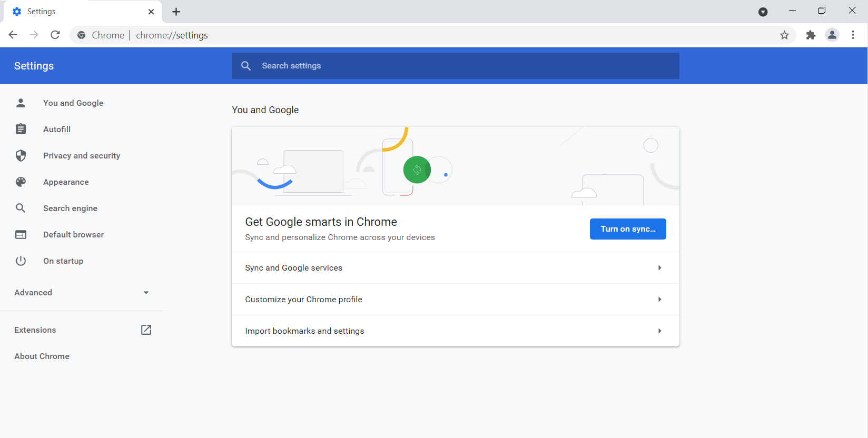This screenshot has height=438, width=868.
Task: Go to Appearance settings section
Action: click(66, 182)
